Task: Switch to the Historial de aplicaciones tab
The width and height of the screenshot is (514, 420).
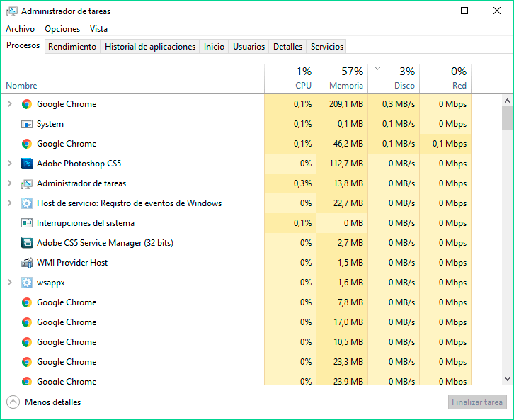Action: (x=150, y=47)
